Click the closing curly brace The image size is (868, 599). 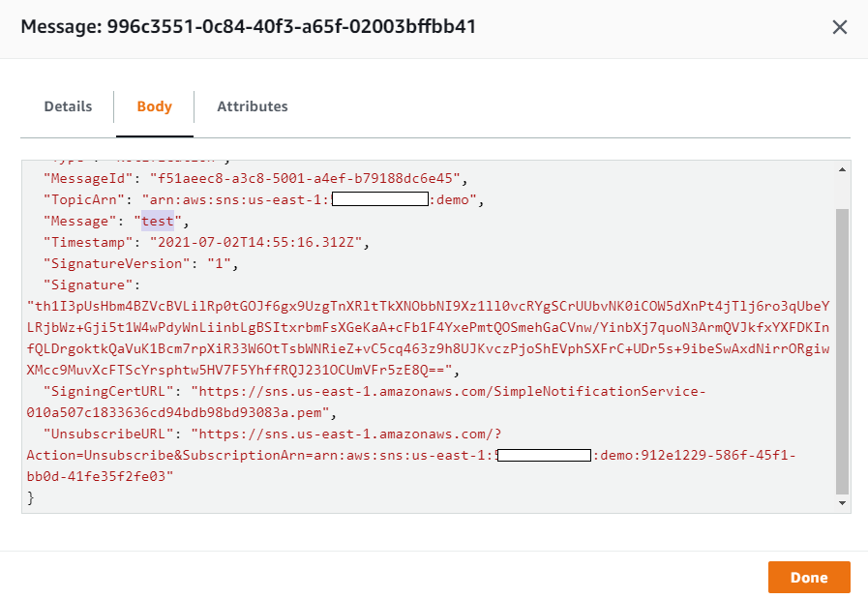[30, 497]
